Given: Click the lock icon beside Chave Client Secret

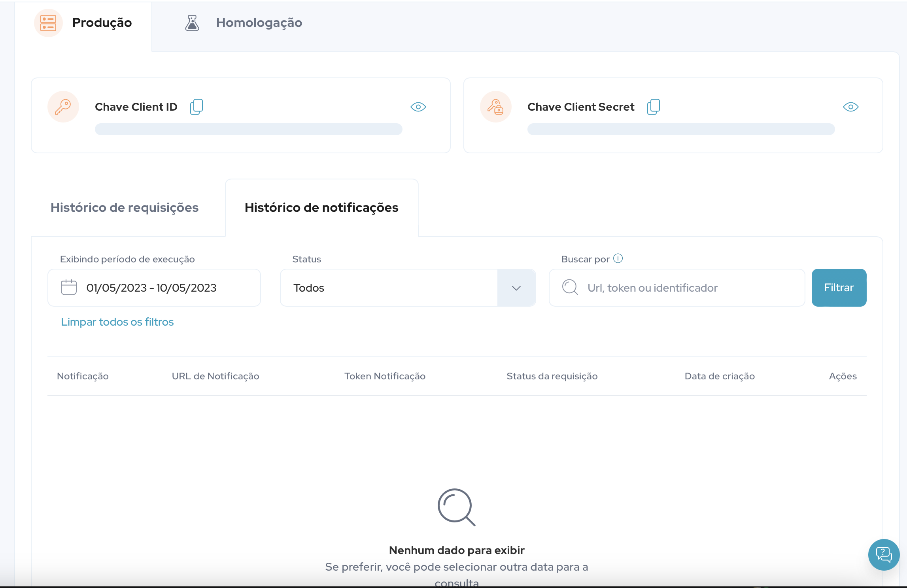Looking at the screenshot, I should tap(496, 107).
